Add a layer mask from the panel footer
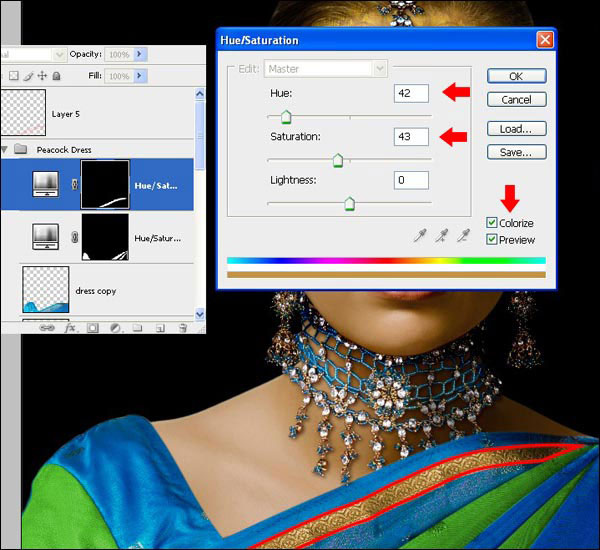 coord(93,328)
